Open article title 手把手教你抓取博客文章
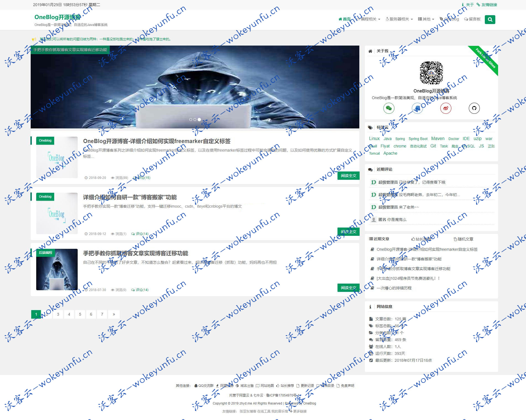Image resolution: width=526 pixels, height=420 pixels. pos(135,253)
